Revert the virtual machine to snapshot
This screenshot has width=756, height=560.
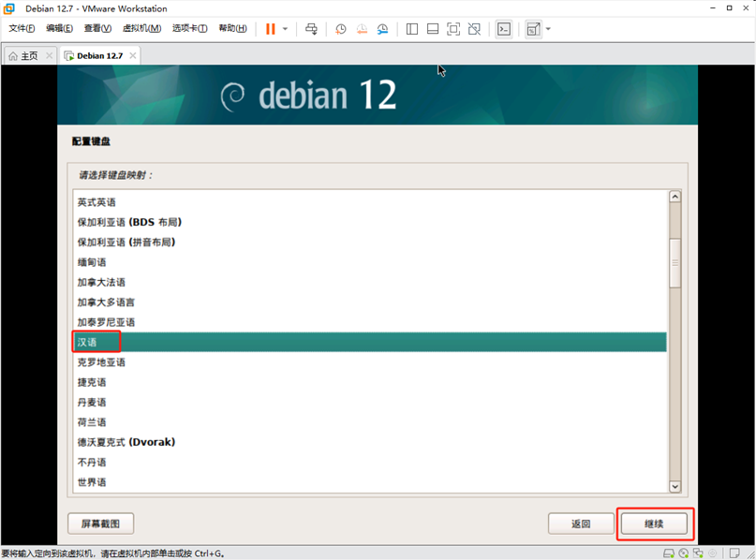click(362, 29)
